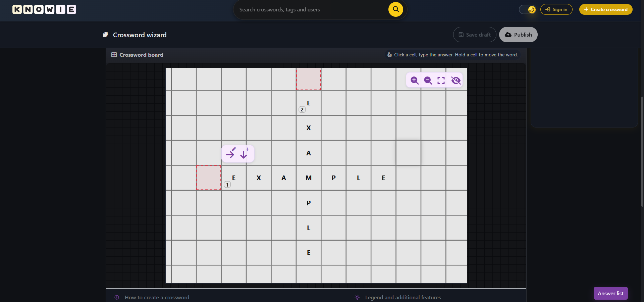Screen dimensions: 644x302
Task: Save the crossword as a draft
Action: pos(474,35)
